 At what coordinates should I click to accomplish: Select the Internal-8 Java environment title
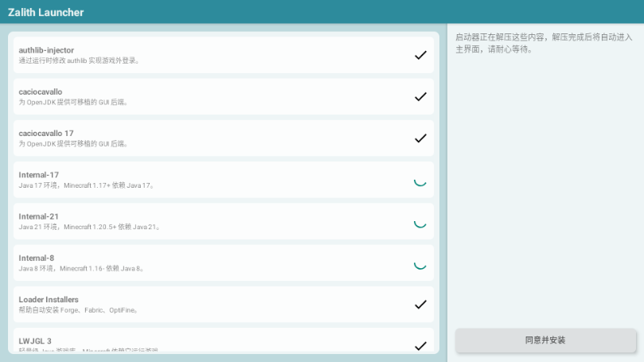37,258
